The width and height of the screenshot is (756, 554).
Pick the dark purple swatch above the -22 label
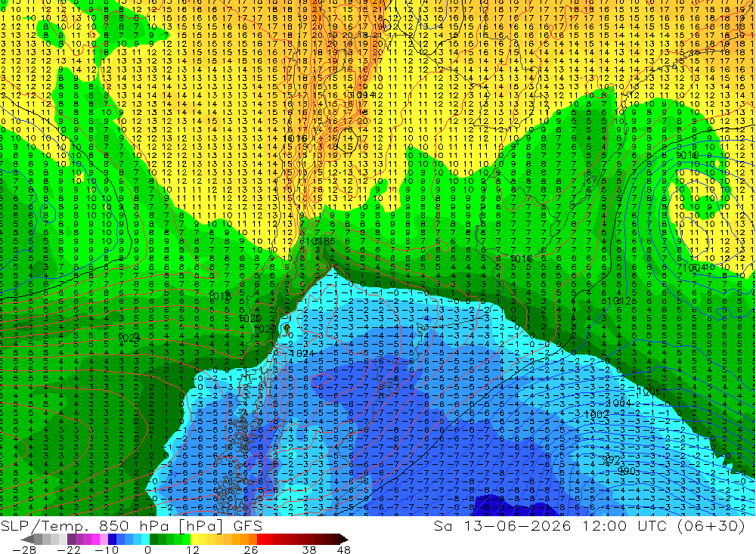click(71, 539)
